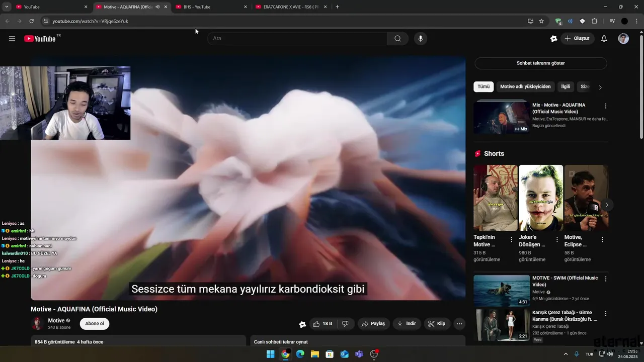The image size is (644, 362).
Task: Open options for Motive, Eclipse short
Action: (602, 240)
